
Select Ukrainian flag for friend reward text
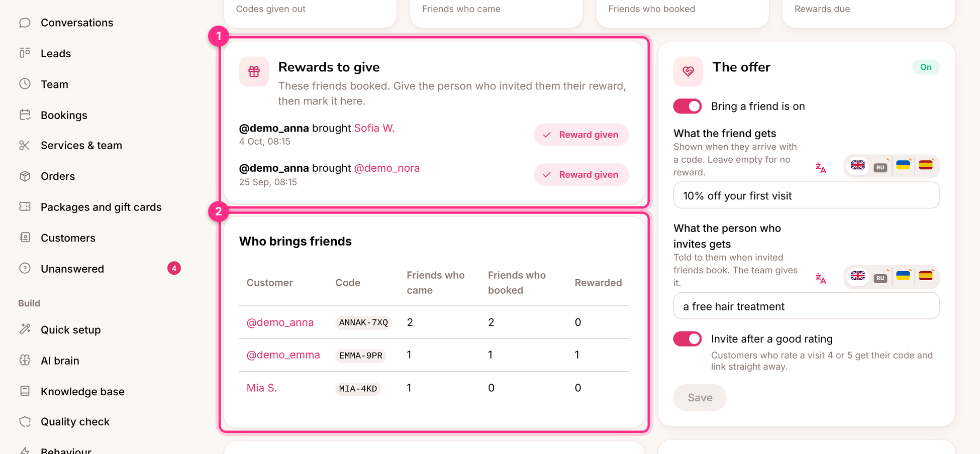[903, 165]
